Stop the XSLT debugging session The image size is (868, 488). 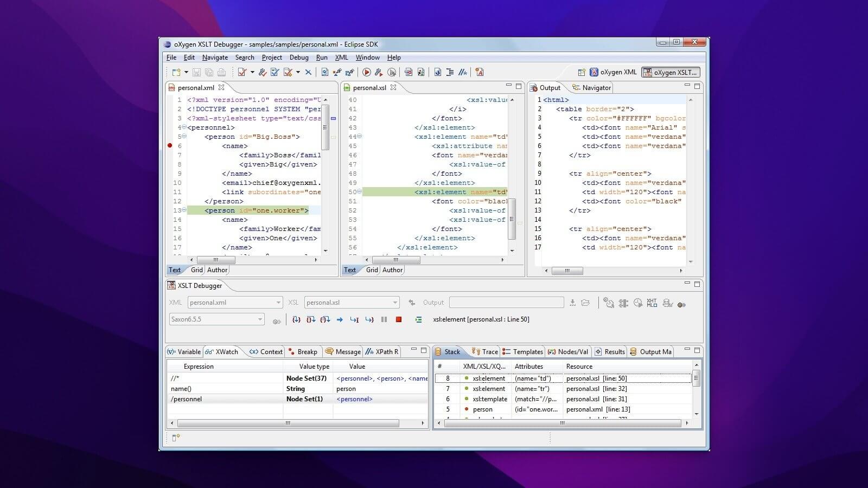pyautogui.click(x=399, y=319)
